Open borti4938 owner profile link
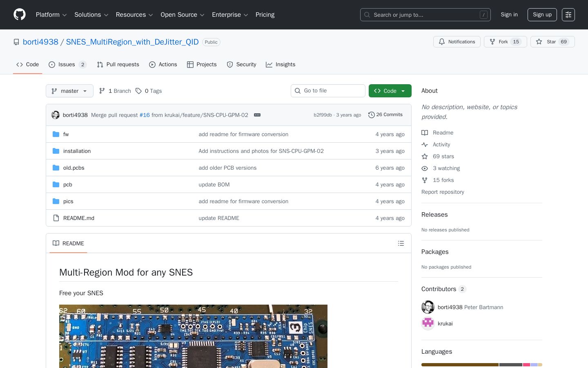This screenshot has height=368, width=588. tap(40, 42)
